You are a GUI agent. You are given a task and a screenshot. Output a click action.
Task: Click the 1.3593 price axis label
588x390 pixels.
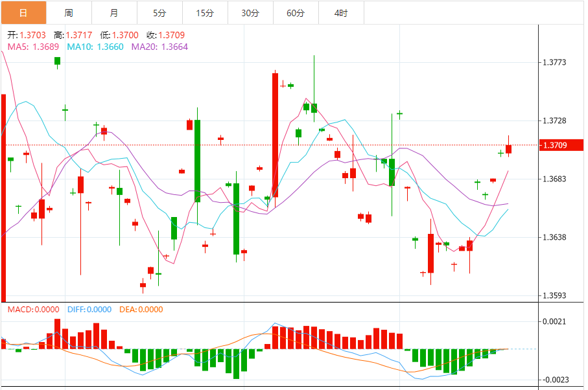click(x=555, y=295)
